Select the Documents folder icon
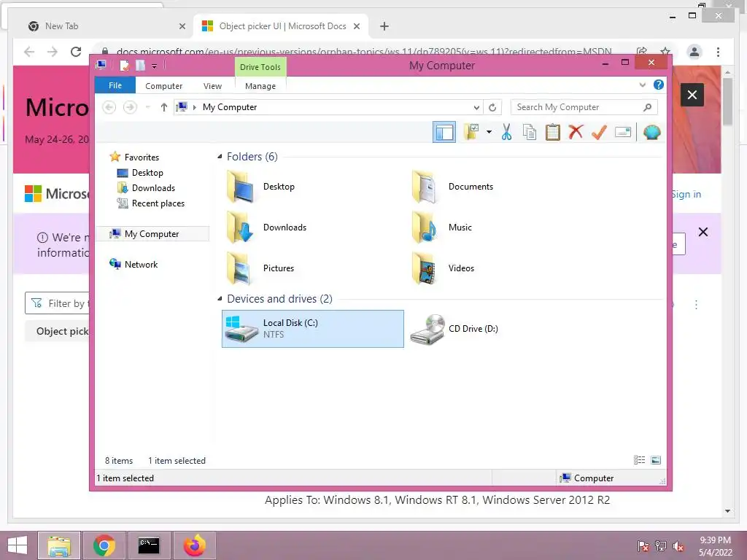 coord(424,187)
